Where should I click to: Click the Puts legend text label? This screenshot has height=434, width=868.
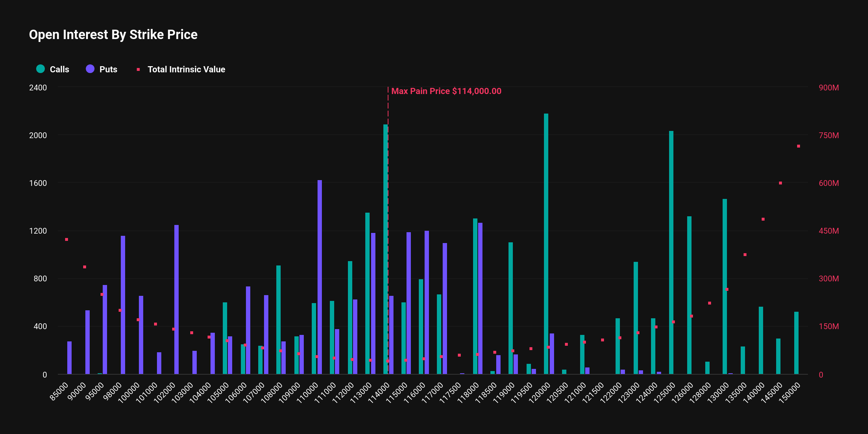[x=109, y=69]
